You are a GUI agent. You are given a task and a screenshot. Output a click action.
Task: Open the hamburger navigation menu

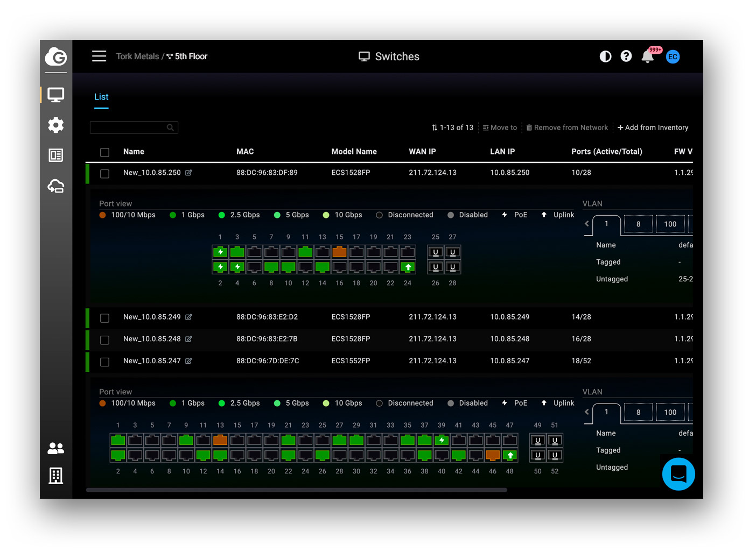pos(99,56)
